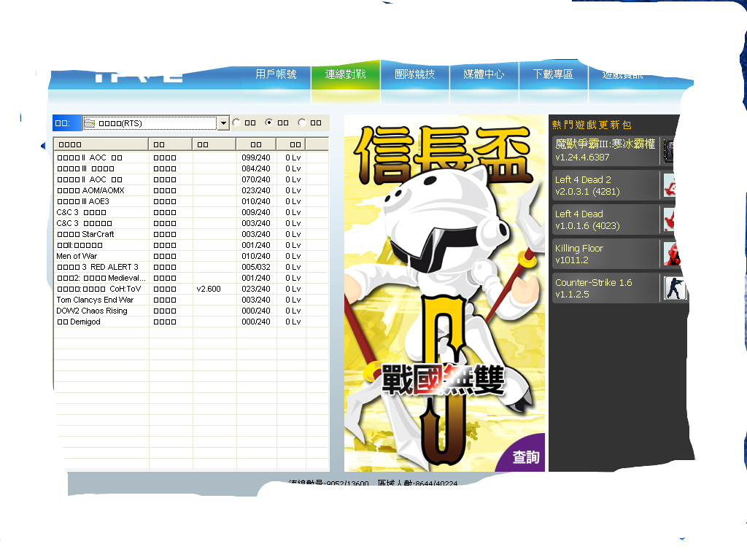This screenshot has width=747, height=560.
Task: Click the Left 4 Dead v1.0.1.6 game icon
Action: [670, 219]
